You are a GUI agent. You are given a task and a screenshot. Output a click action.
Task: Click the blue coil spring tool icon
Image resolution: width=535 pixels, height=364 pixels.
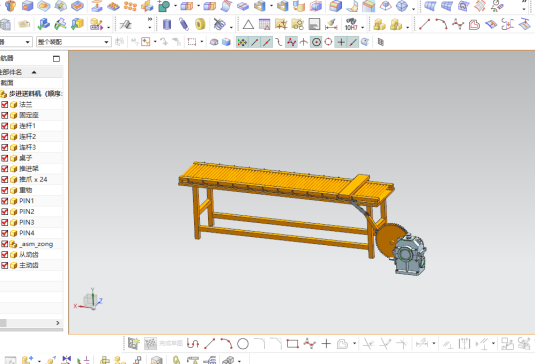click(184, 25)
